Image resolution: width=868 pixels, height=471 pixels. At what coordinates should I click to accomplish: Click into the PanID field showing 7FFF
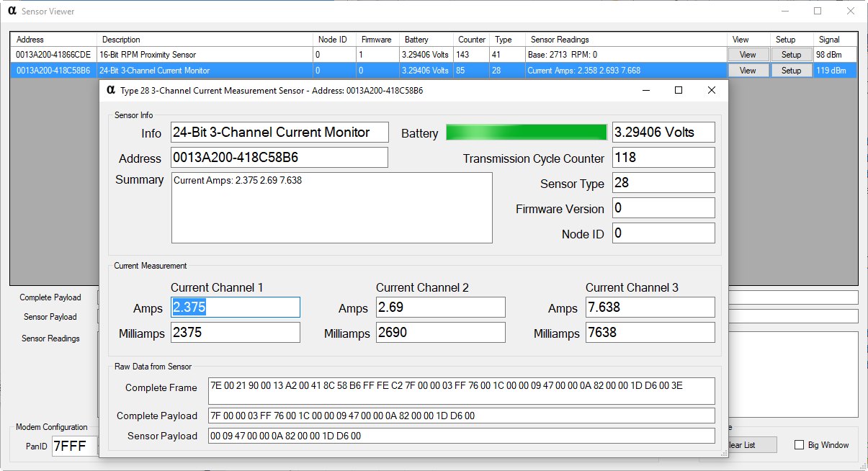[x=75, y=446]
